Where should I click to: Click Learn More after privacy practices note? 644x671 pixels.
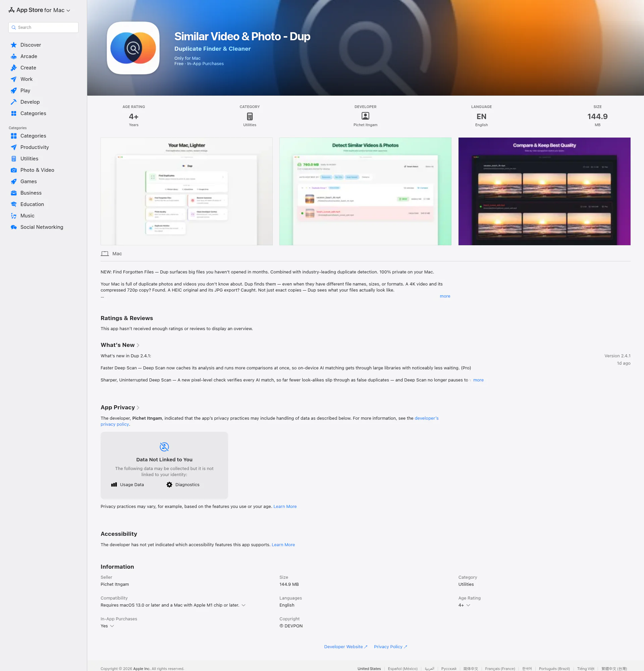[285, 506]
